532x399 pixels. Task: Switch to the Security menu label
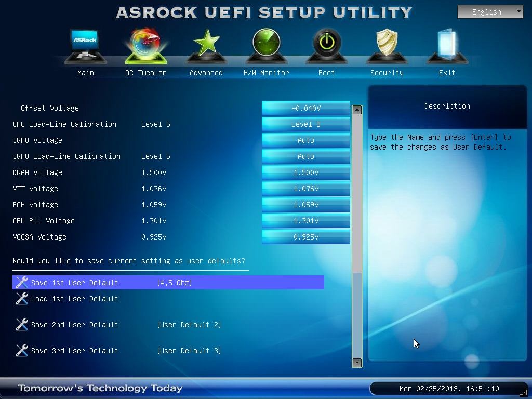pyautogui.click(x=387, y=73)
